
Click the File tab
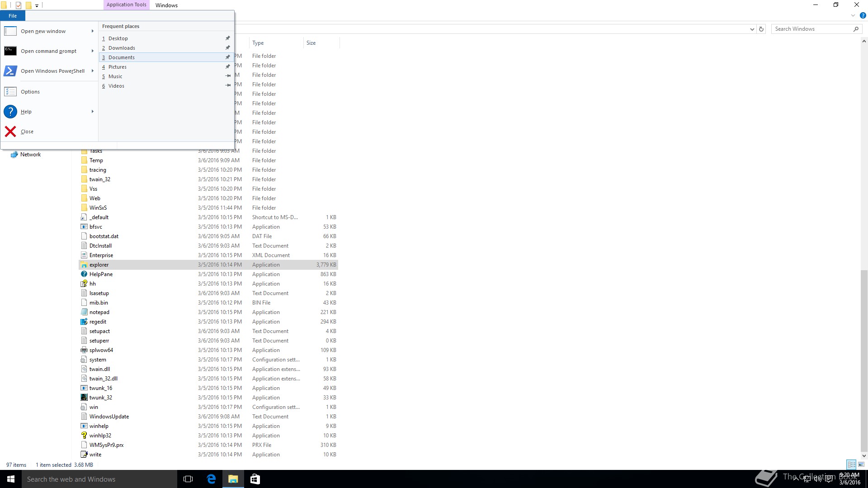pyautogui.click(x=13, y=16)
